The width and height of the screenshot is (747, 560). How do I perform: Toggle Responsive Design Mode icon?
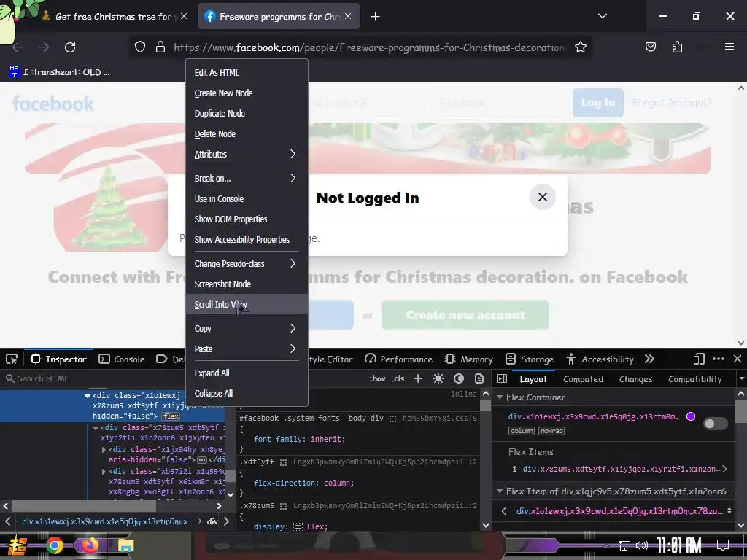point(699,359)
